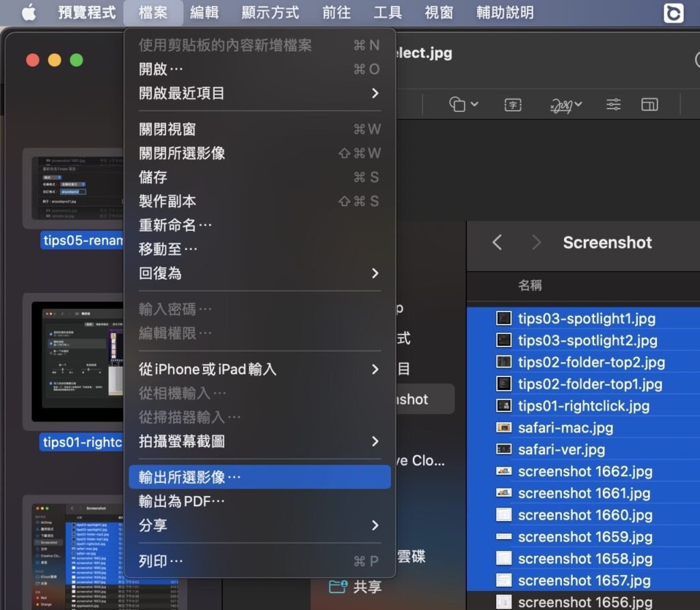Open the Shapes tool dropdown in toolbar
The width and height of the screenshot is (700, 610).
click(463, 105)
